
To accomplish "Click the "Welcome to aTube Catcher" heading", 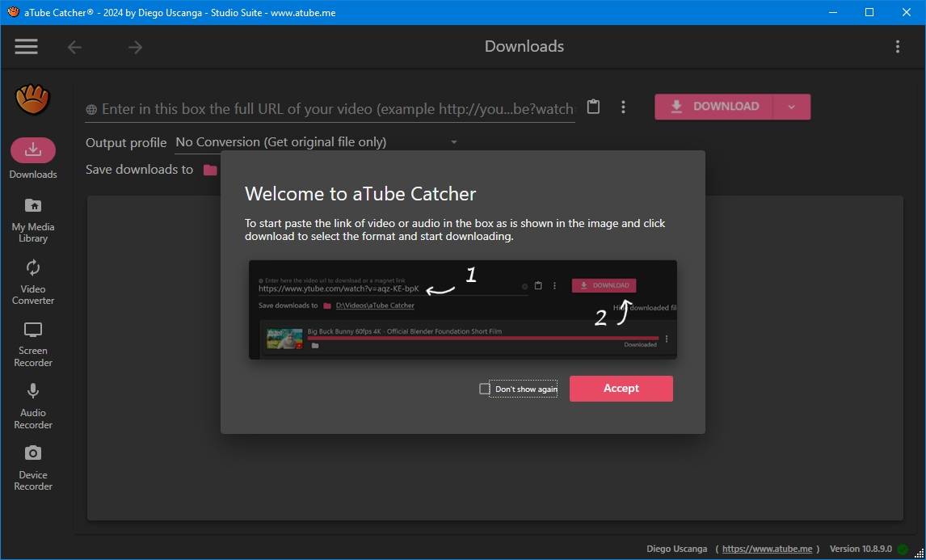I will (x=360, y=194).
